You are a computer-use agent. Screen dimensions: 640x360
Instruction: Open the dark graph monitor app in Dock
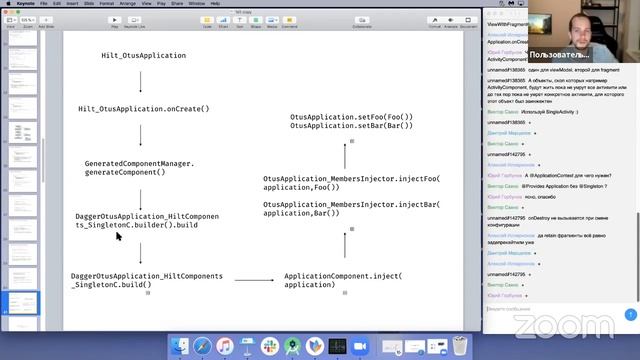(337, 346)
